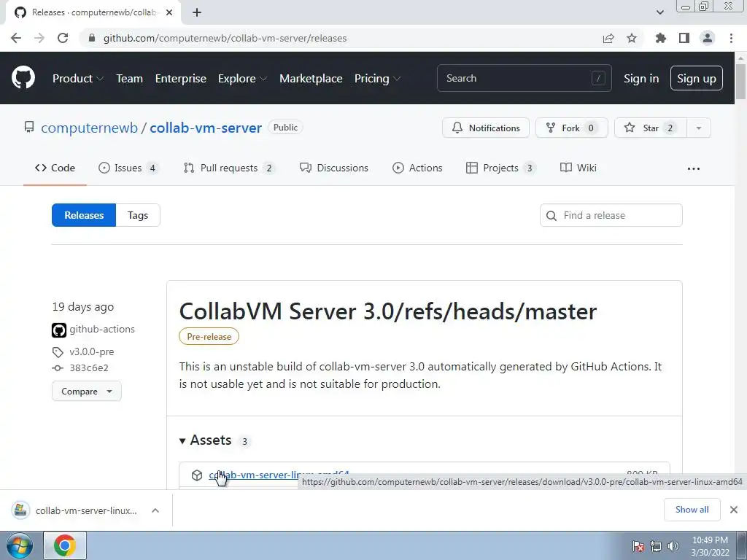This screenshot has width=747, height=560.
Task: Expand the Explore menu
Action: click(242, 78)
